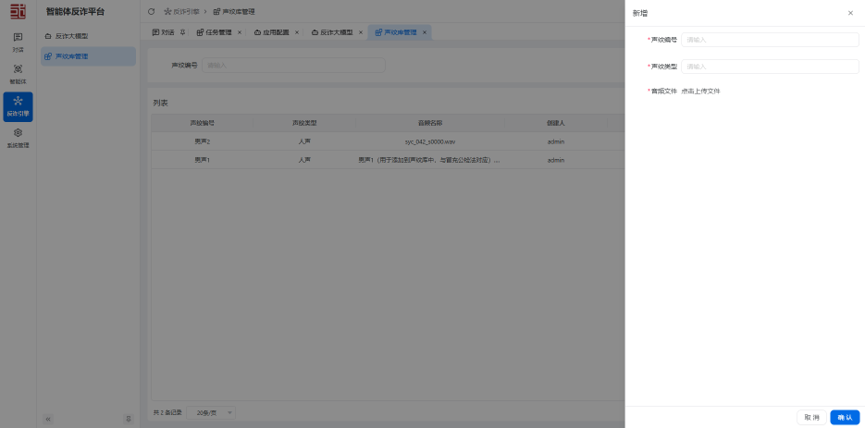Click syc_042_s0000.wav audio name

click(x=430, y=142)
